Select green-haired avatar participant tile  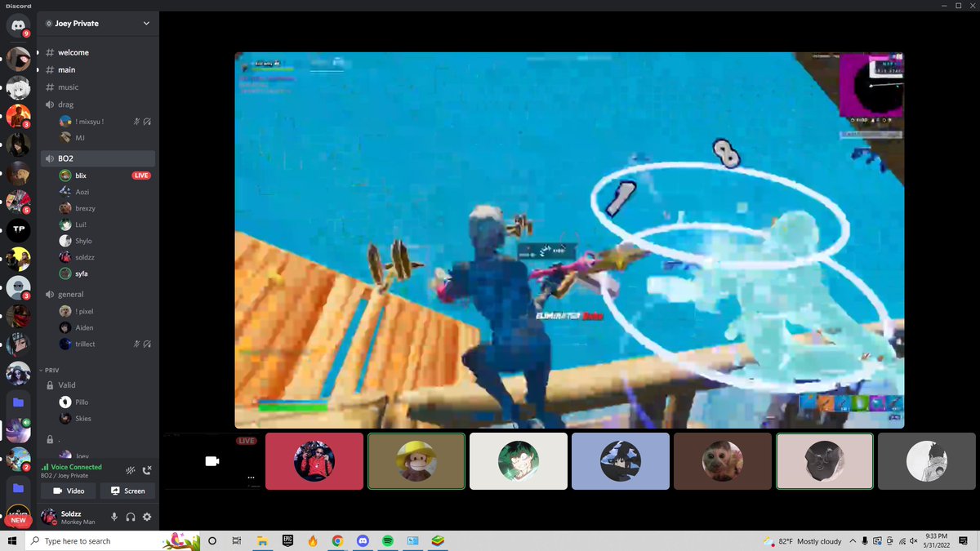pos(519,461)
